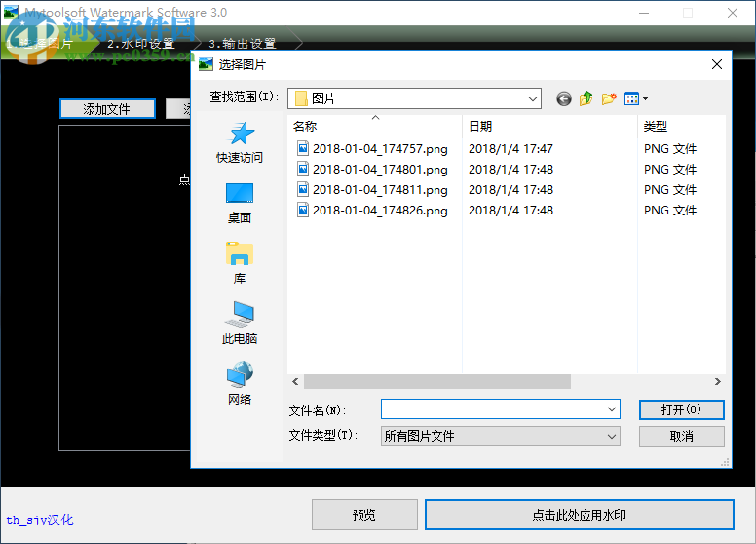Expand the 文件名 filename dropdown arrow
This screenshot has height=544, width=756.
(x=612, y=409)
